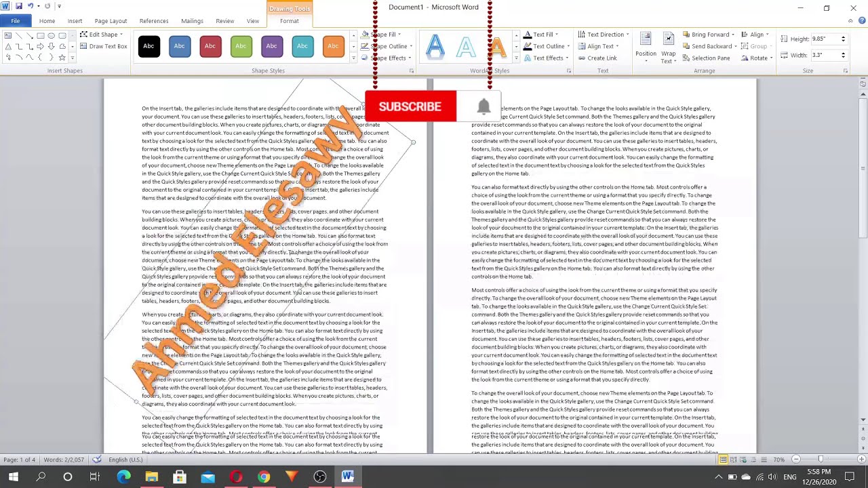Open the Text Outline dropdown
Image resolution: width=868 pixels, height=488 pixels.
tap(545, 46)
